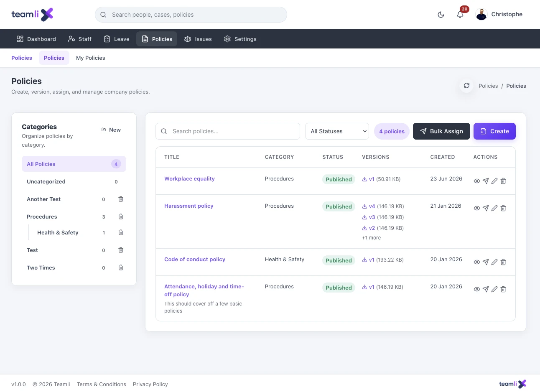Select the Another Test category
540x392 pixels.
43,199
